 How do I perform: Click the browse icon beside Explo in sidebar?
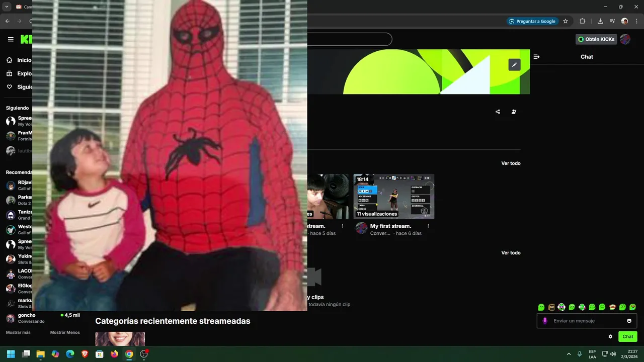click(10, 73)
